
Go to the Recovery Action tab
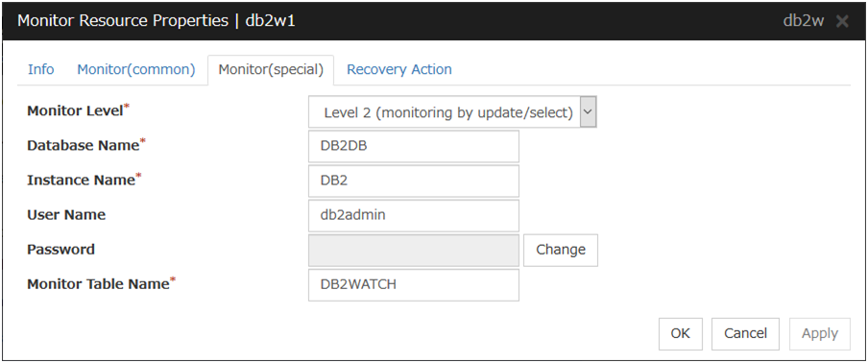[x=399, y=70]
